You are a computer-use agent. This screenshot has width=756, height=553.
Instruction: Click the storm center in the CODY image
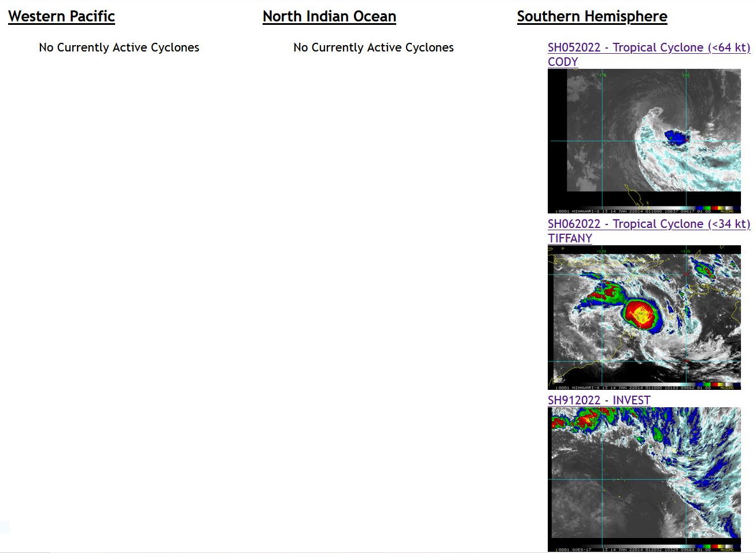point(677,138)
